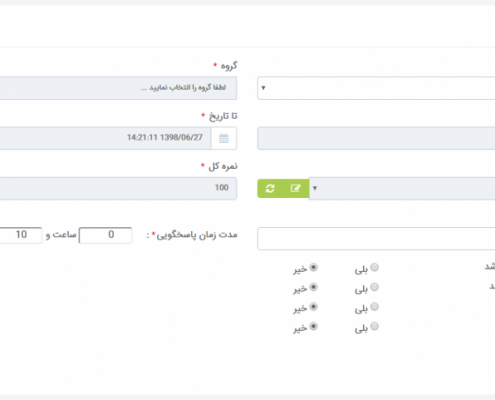Open the calendar icon beside تا تاریخ

coord(224,138)
